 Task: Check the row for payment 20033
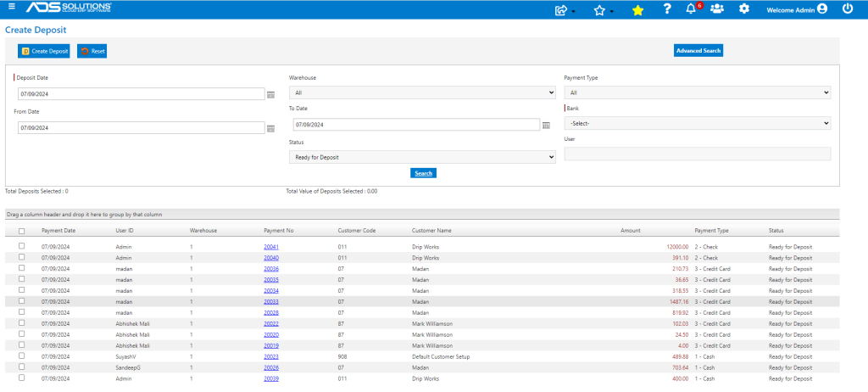point(21,300)
